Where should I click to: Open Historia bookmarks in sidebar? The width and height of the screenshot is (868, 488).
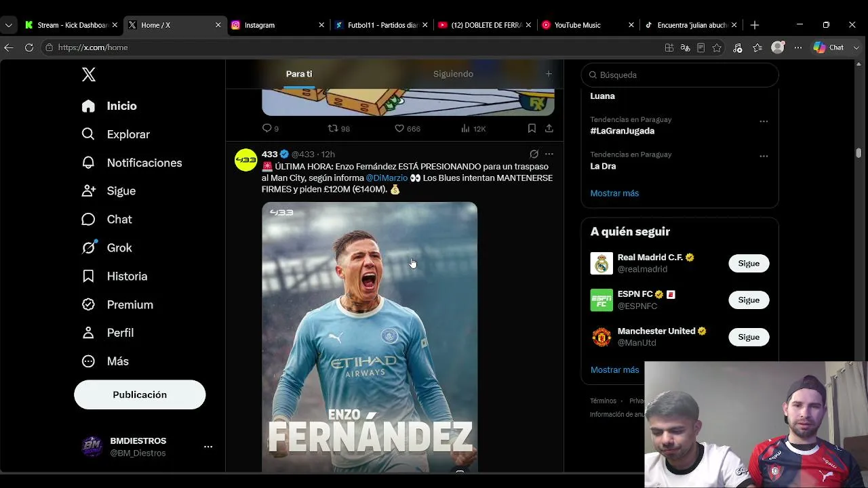(114, 277)
